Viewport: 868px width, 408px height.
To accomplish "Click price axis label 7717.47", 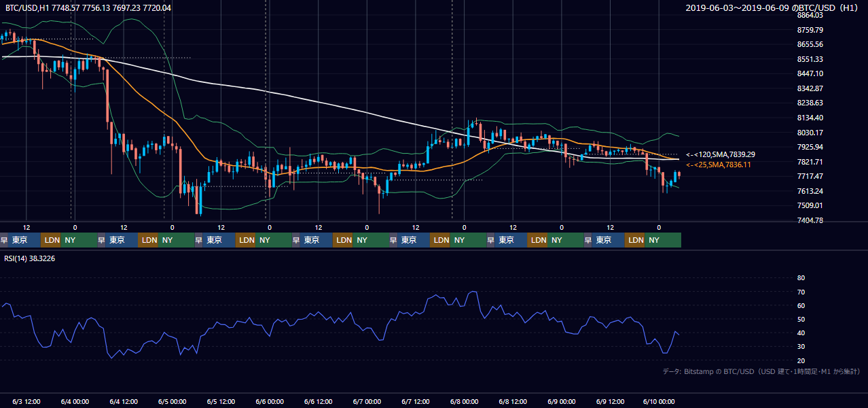I will (810, 176).
